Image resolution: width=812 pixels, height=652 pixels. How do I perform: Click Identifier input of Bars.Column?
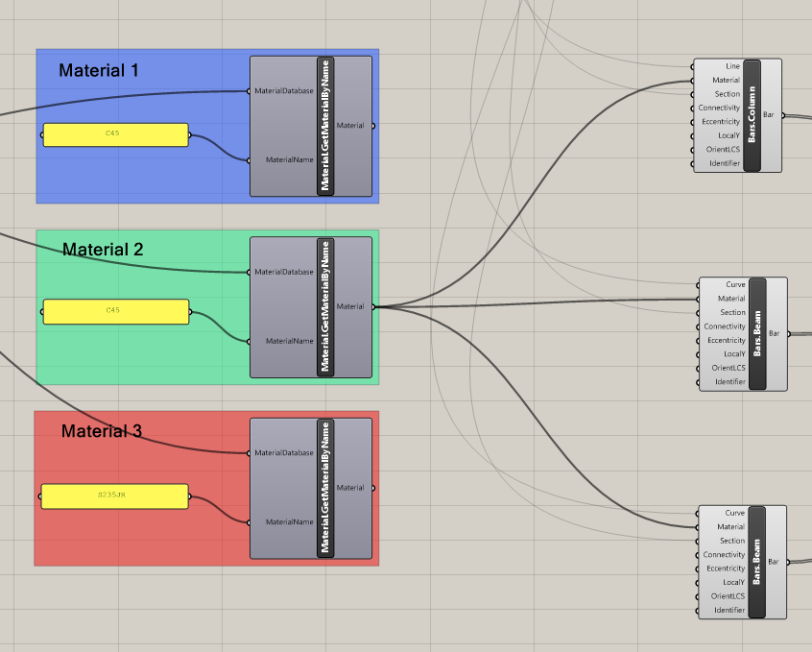click(725, 163)
